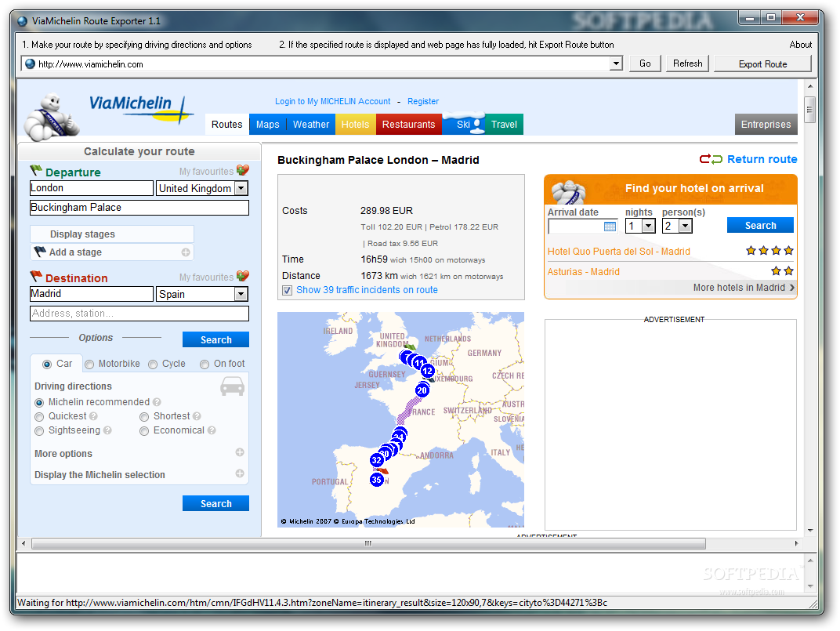This screenshot has height=631, width=840.
Task: Select the Cycle travel mode
Action: click(x=153, y=364)
